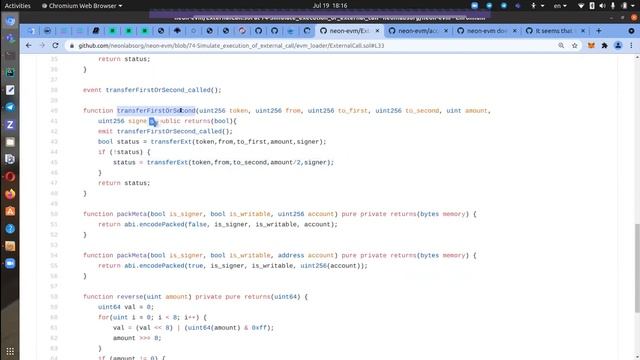Click 'return abi.encodePacked(false, ...' line
Screen dimensions: 640x360
pyautogui.click(x=218, y=224)
